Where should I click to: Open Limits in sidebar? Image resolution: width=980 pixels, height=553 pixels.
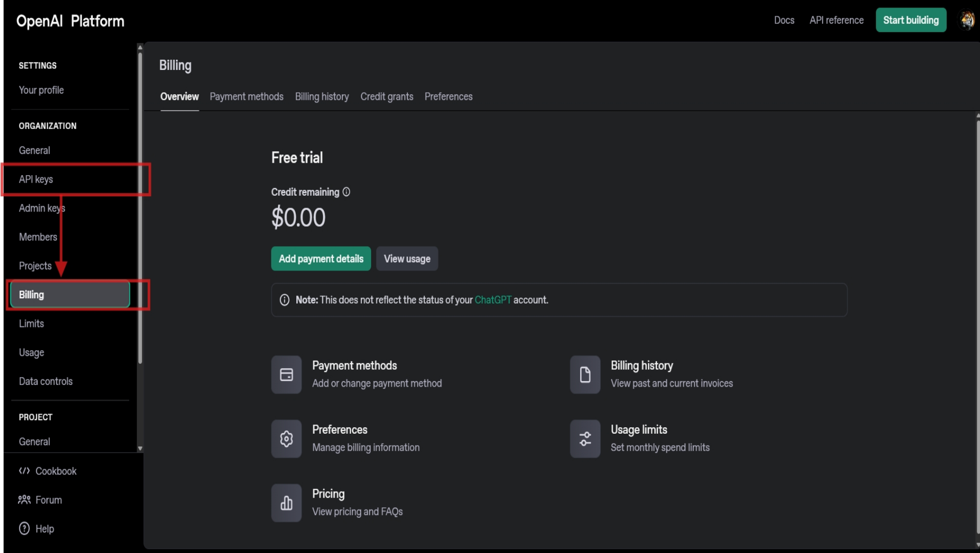31,324
